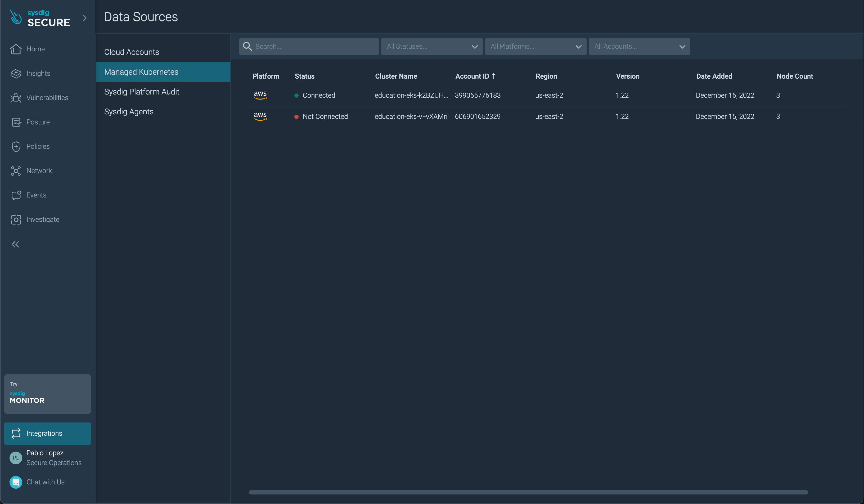This screenshot has width=864, height=504.
Task: Open the All Accounts dropdown
Action: click(639, 46)
